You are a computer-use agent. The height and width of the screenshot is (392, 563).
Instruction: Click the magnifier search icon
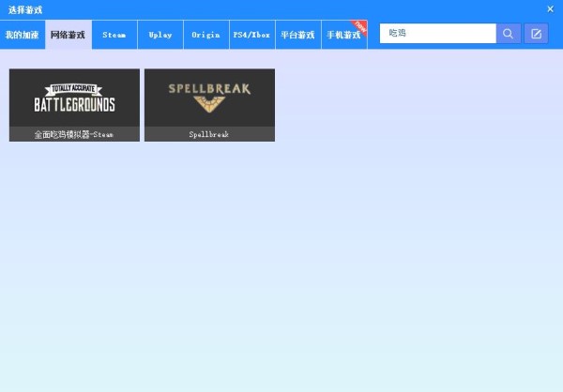(x=508, y=34)
